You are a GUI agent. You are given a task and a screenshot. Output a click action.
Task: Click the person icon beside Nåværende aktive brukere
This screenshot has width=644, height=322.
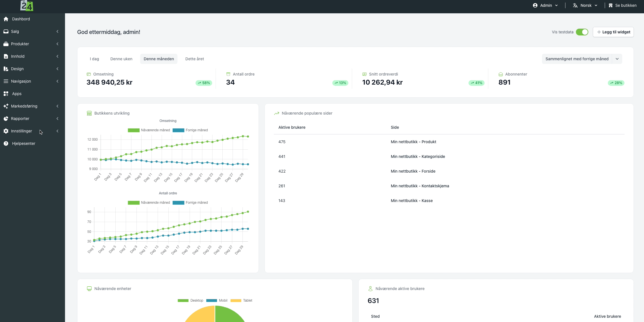point(370,289)
